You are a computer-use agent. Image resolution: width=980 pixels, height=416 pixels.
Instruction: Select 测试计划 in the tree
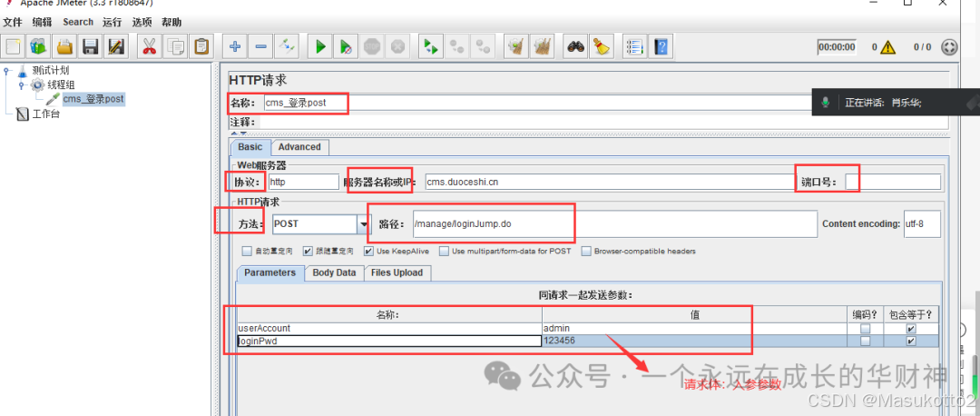click(x=51, y=70)
